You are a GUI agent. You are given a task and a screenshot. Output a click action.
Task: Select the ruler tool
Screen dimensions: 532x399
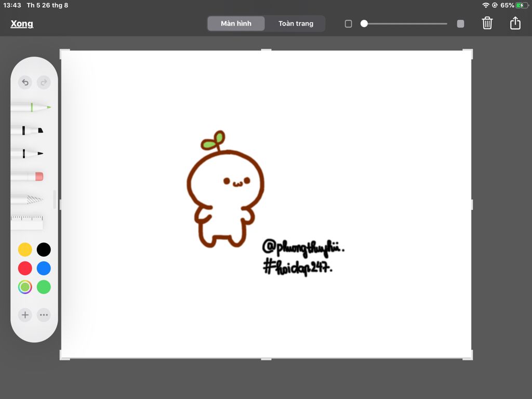pos(27,222)
